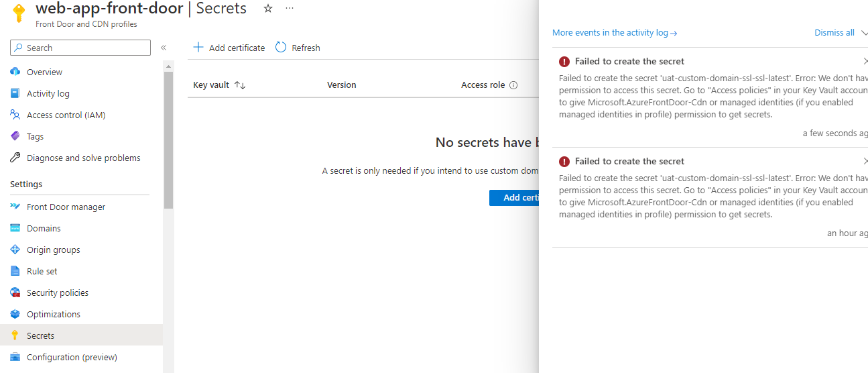Collapse the sidebar with double chevron
The width and height of the screenshot is (868, 373).
[164, 48]
